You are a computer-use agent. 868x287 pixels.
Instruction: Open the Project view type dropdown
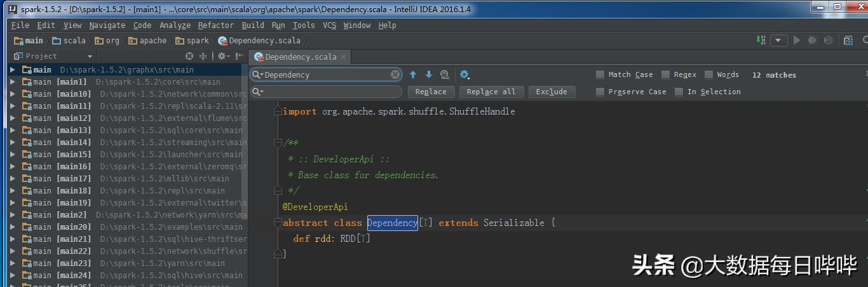pos(90,57)
